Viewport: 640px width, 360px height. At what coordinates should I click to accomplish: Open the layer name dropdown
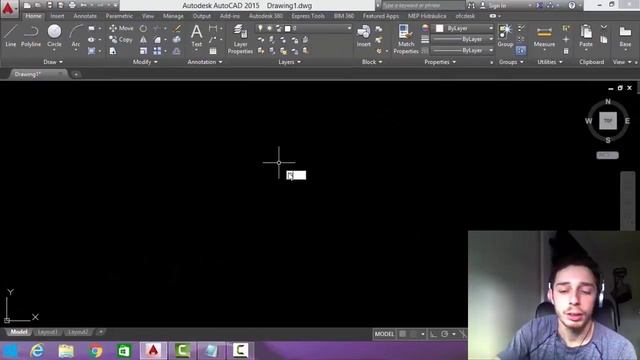point(304,28)
